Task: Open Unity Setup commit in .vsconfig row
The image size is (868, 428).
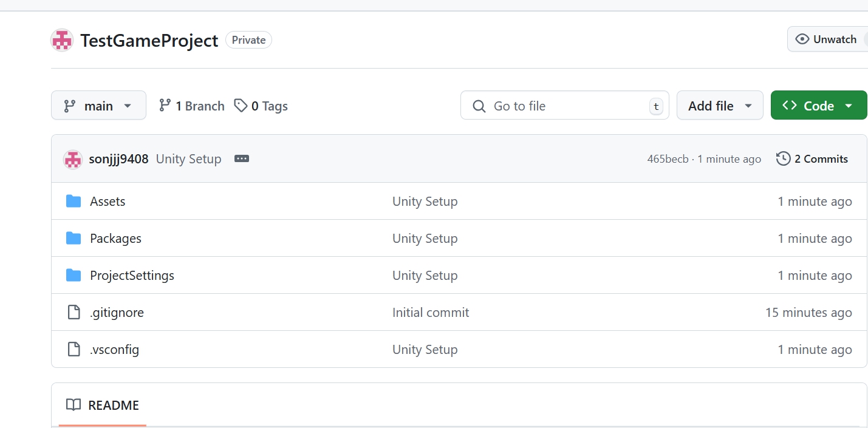Action: 425,350
